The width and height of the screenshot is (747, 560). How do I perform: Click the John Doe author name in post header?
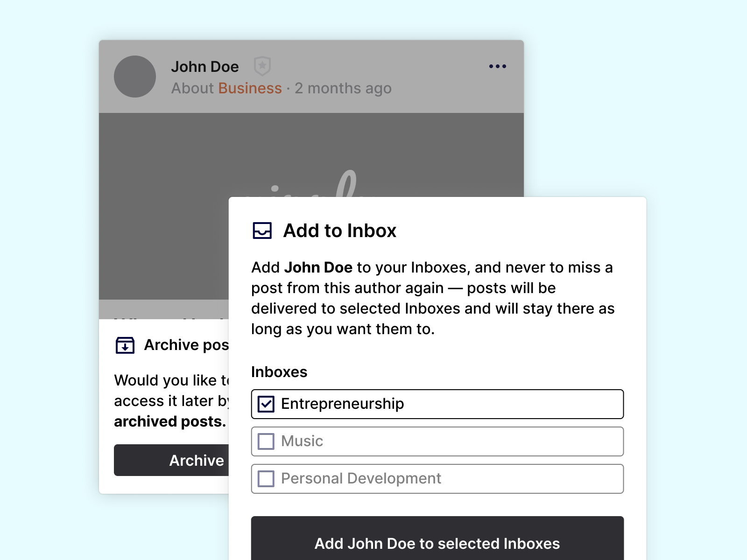[x=205, y=67]
